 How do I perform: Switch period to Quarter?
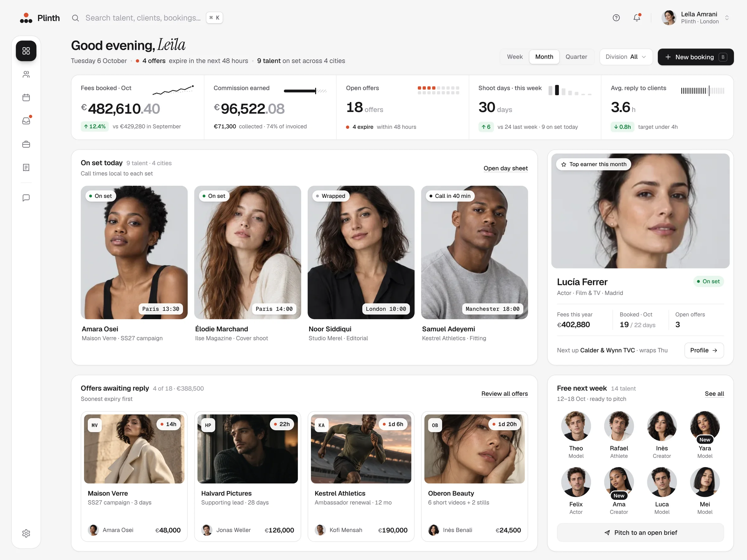click(x=576, y=57)
